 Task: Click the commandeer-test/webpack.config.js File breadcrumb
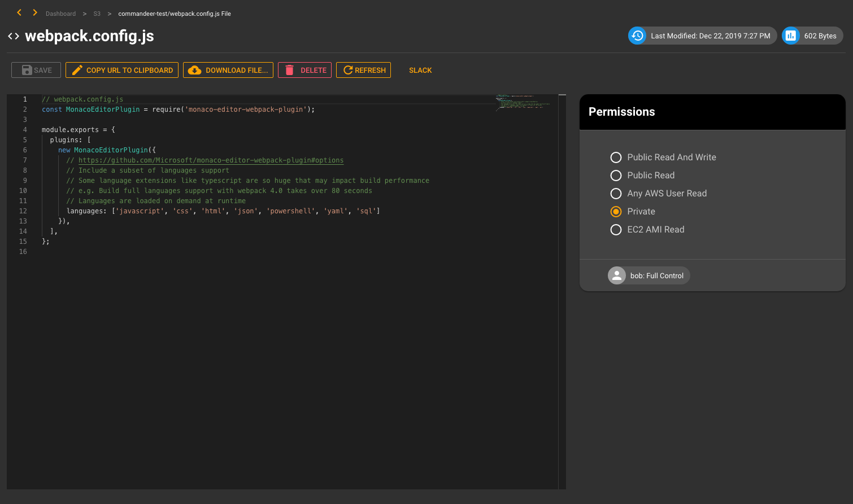pyautogui.click(x=175, y=14)
